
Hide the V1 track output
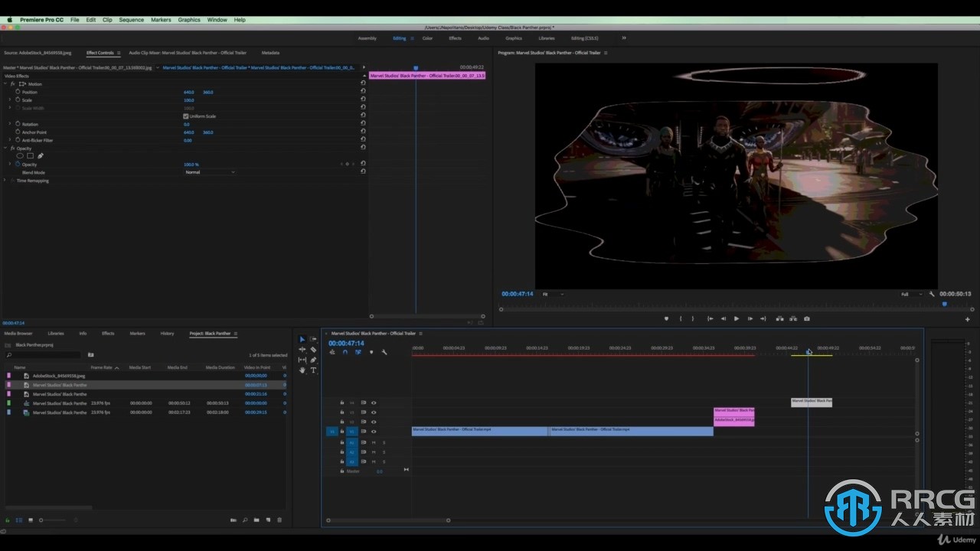(x=374, y=432)
